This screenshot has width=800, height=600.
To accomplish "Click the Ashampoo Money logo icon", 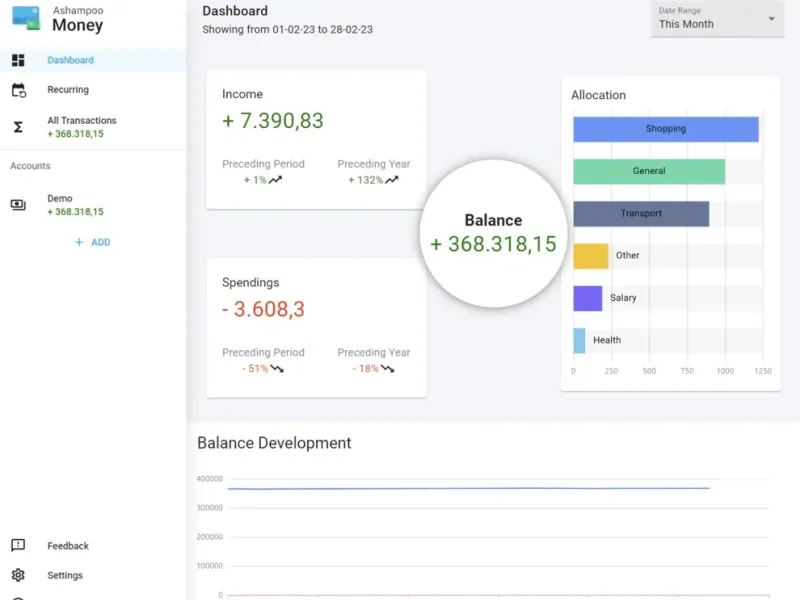I will point(26,18).
